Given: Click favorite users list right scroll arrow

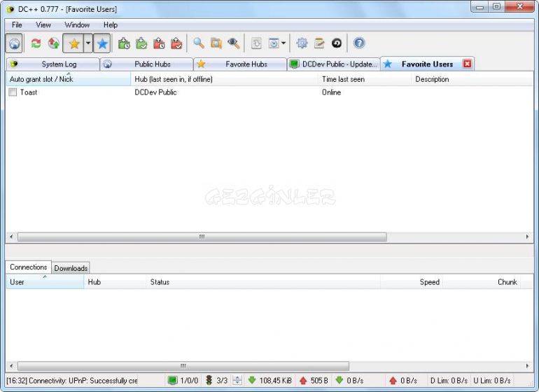Looking at the screenshot, I should coord(527,237).
